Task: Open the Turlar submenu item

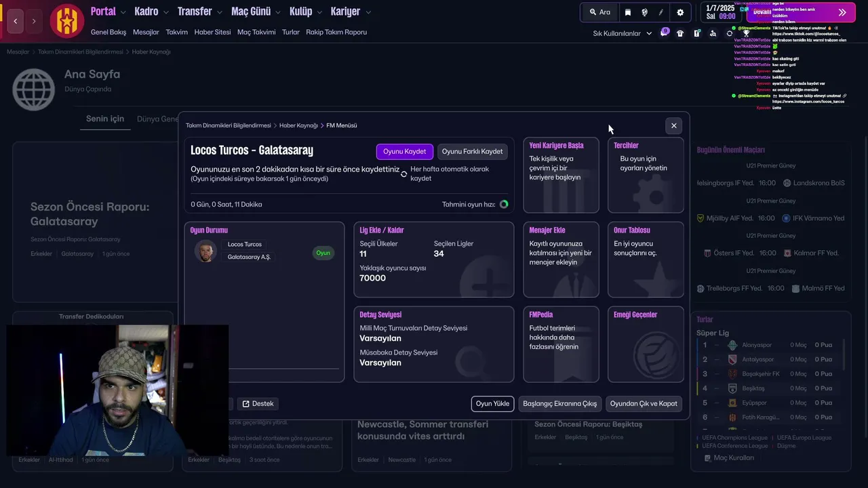Action: click(x=291, y=32)
